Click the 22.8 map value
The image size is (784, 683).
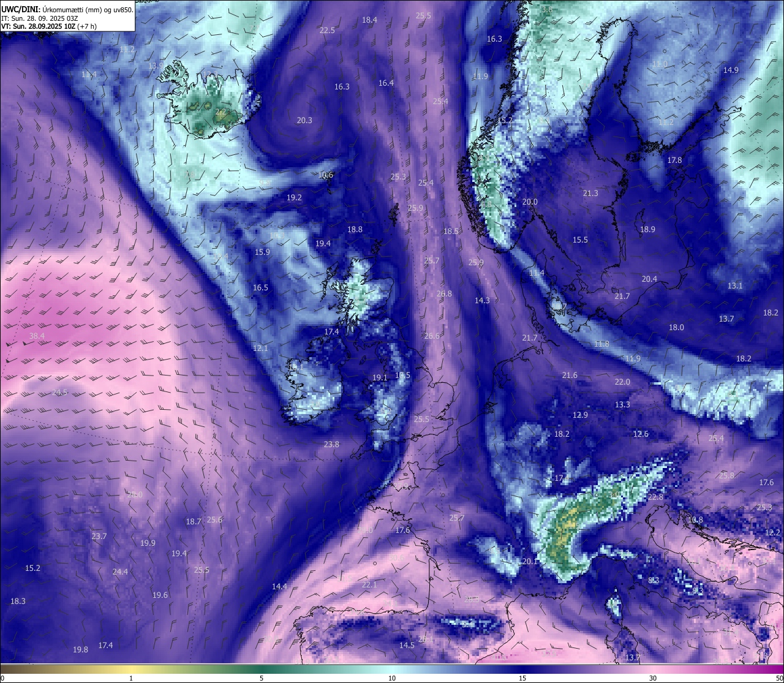[x=655, y=498]
